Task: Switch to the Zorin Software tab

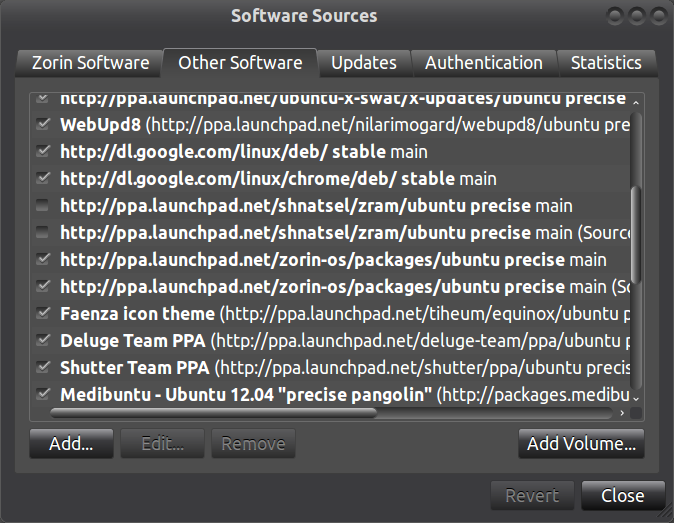Action: [90, 63]
